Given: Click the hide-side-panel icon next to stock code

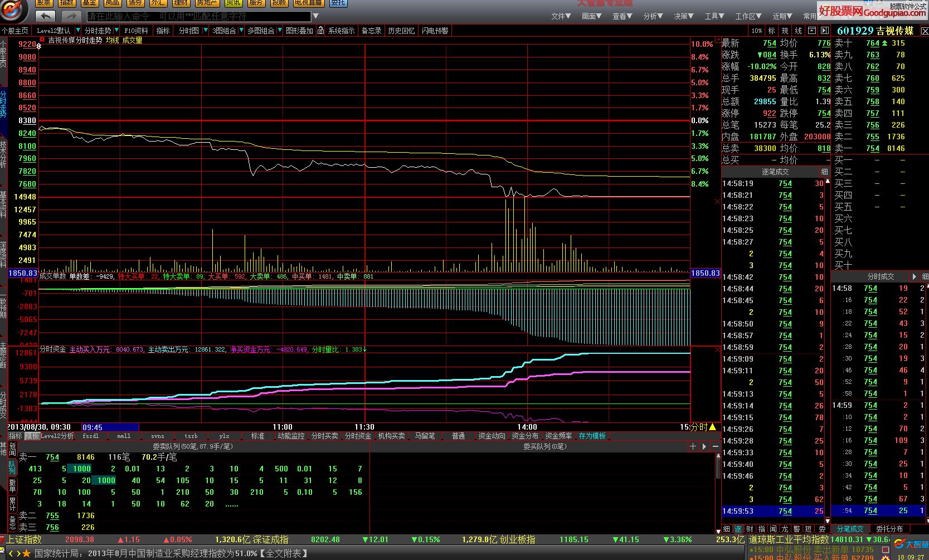Looking at the screenshot, I should [x=825, y=31].
